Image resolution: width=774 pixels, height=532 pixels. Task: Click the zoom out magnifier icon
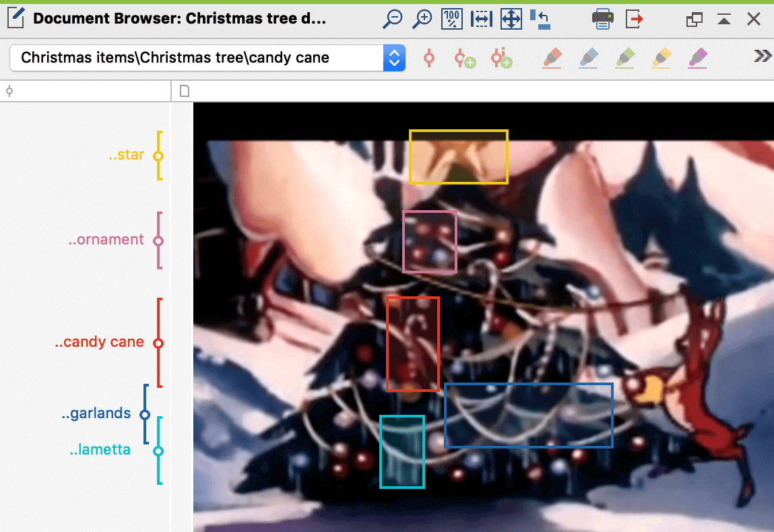click(393, 20)
